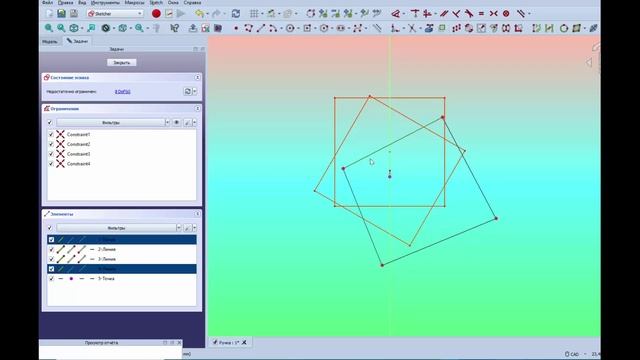Toggle constraints visibility eye button
Image resolution: width=640 pixels, height=360 pixels.
pyautogui.click(x=176, y=122)
